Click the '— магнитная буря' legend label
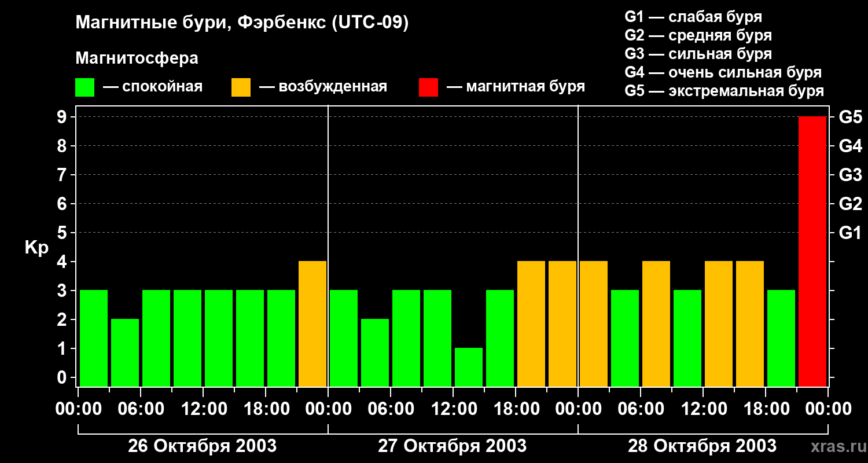The image size is (868, 463). (516, 87)
